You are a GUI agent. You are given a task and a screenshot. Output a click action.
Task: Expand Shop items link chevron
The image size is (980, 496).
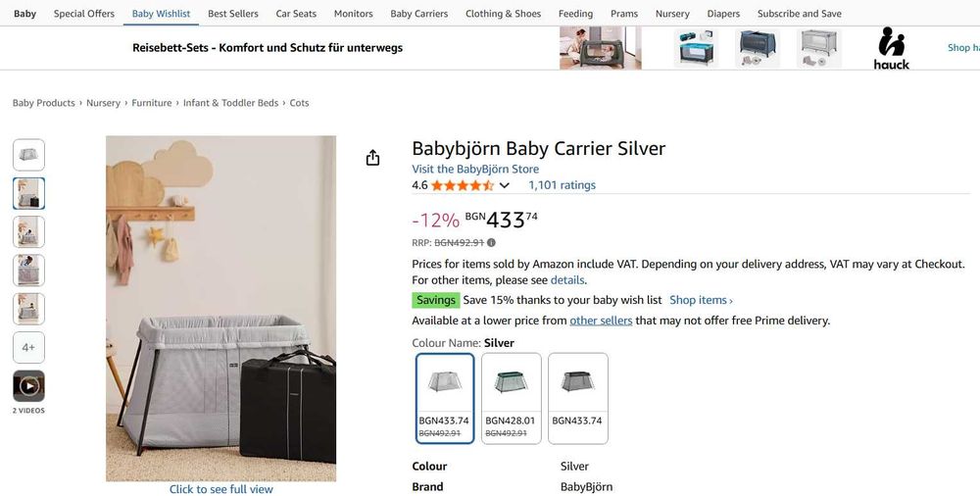(x=731, y=301)
